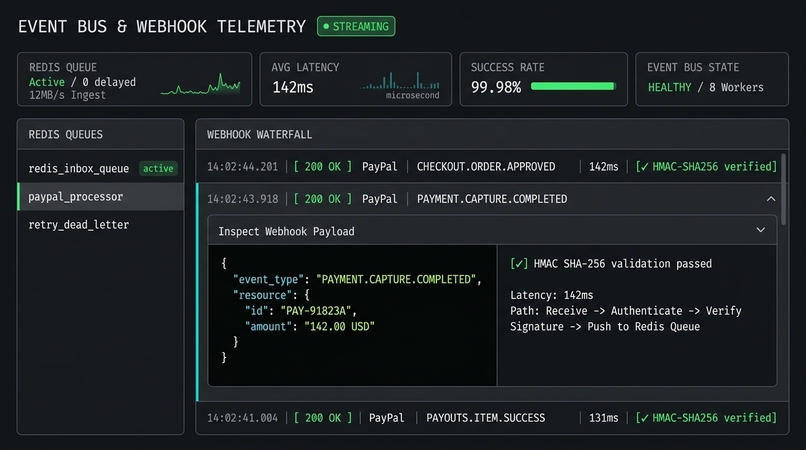Screen dimensions: 806x450
Task: Click the 142ms value in the Avg Latency card
Action: 293,87
